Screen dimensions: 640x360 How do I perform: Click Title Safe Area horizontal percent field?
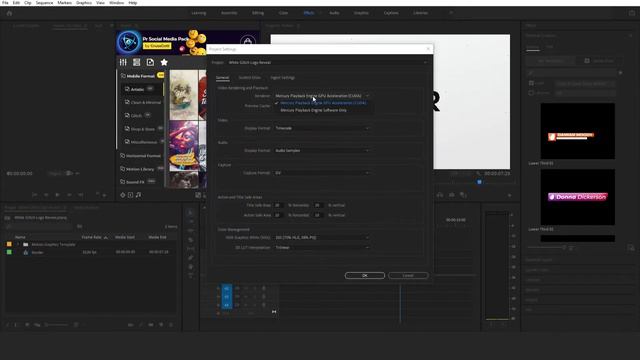(x=278, y=205)
